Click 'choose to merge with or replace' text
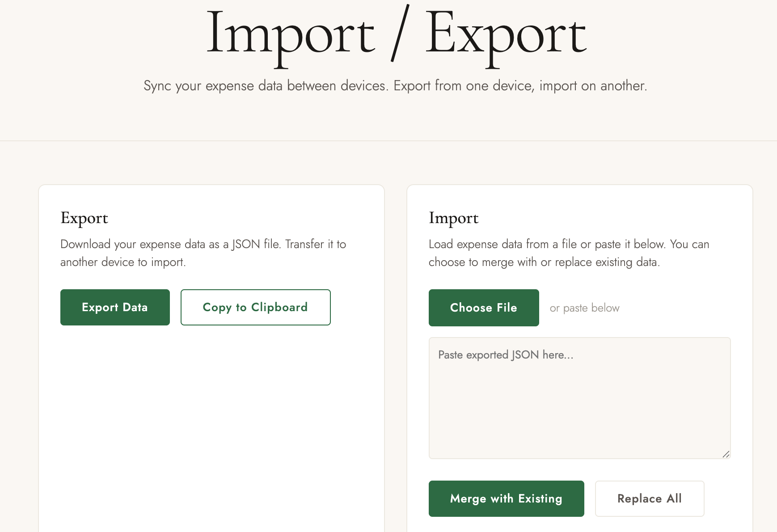 [x=544, y=262]
